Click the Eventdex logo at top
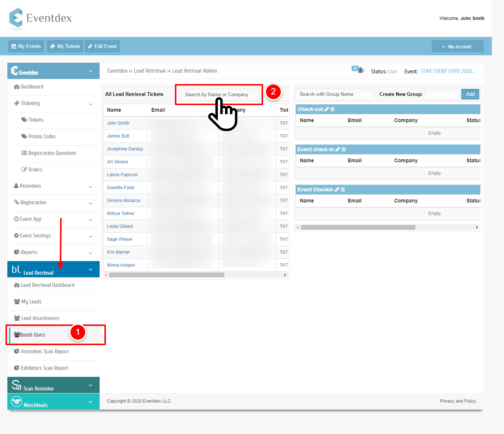The width and height of the screenshot is (504, 434). click(41, 18)
